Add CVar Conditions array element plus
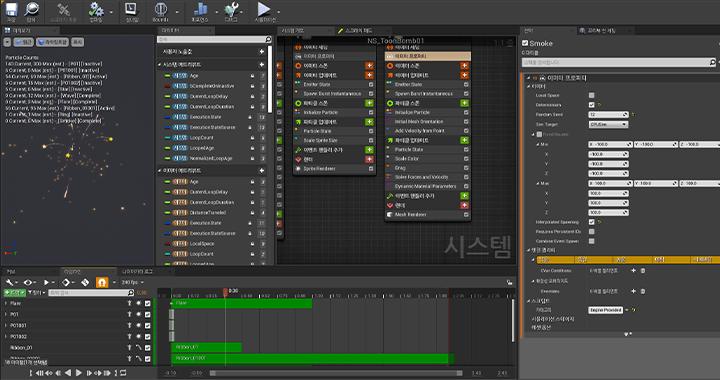Image resolution: width=720 pixels, height=380 pixels. pyautogui.click(x=633, y=270)
